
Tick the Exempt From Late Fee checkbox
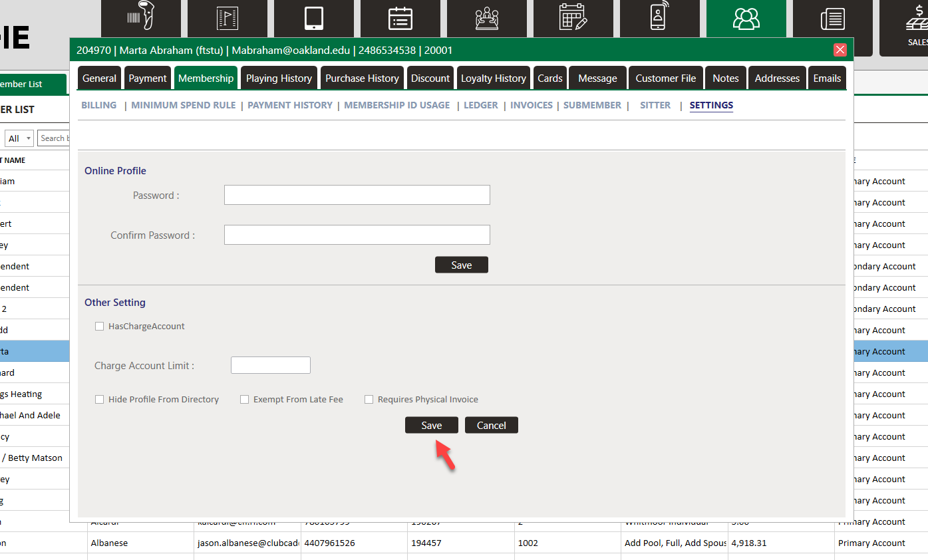(x=245, y=400)
